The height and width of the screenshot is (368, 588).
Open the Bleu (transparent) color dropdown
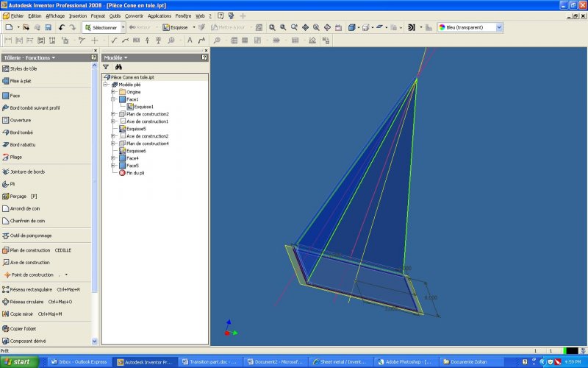tap(499, 27)
